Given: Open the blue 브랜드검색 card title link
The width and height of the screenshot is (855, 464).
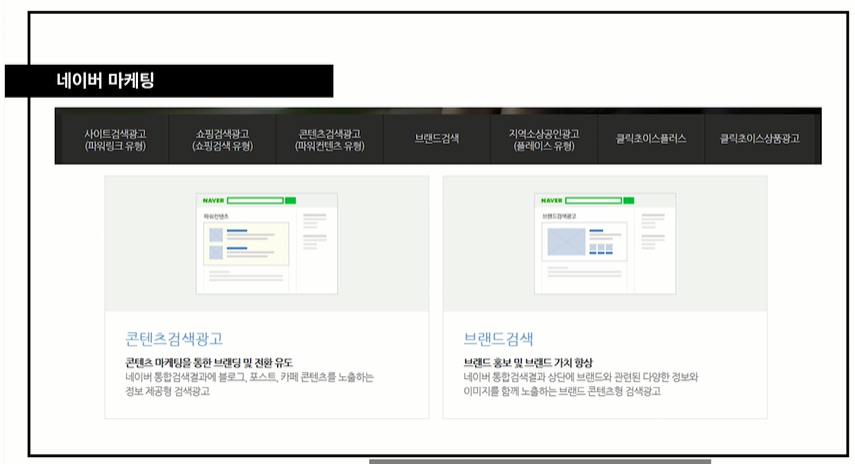Looking at the screenshot, I should coord(498,339).
